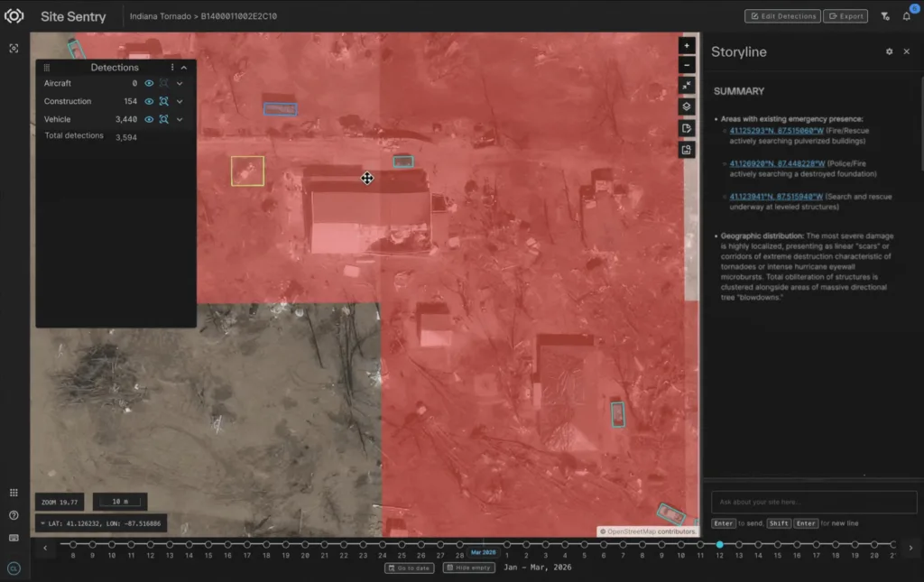Viewport: 924px width, 582px height.
Task: Open the 41.125293°N coordinate link
Action: coord(776,131)
